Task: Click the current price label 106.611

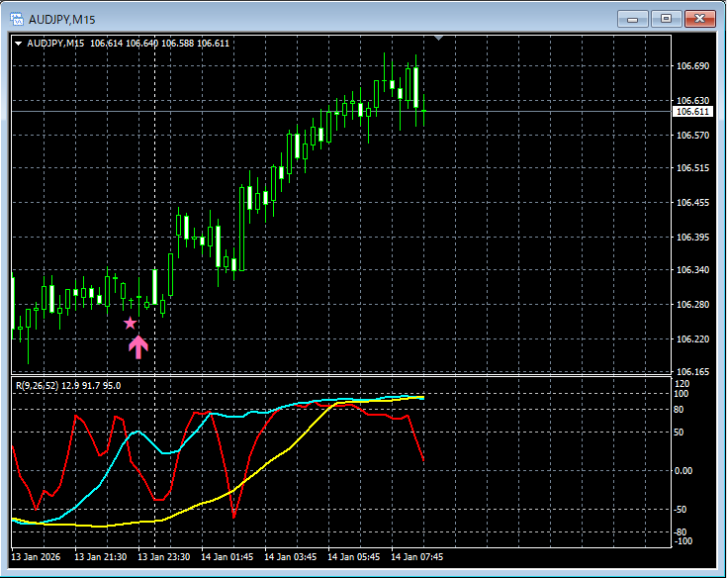Action: (692, 112)
